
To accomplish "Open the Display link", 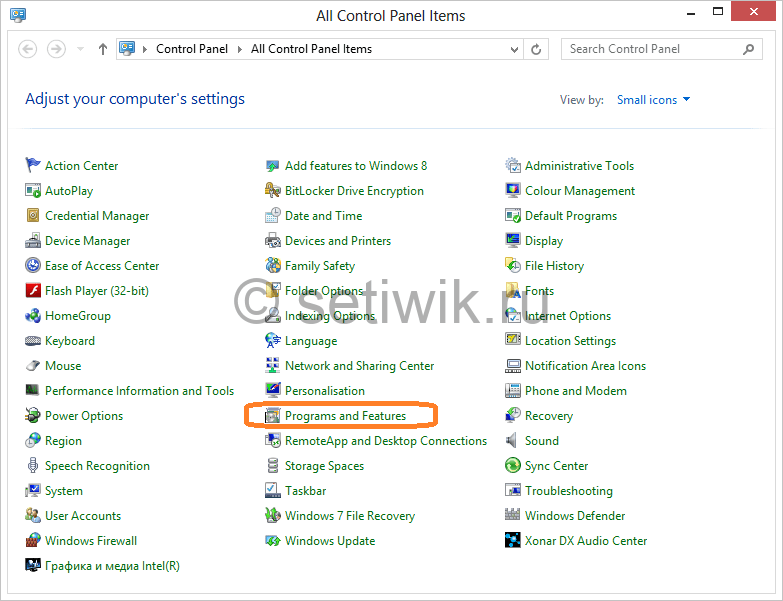I will pos(544,241).
